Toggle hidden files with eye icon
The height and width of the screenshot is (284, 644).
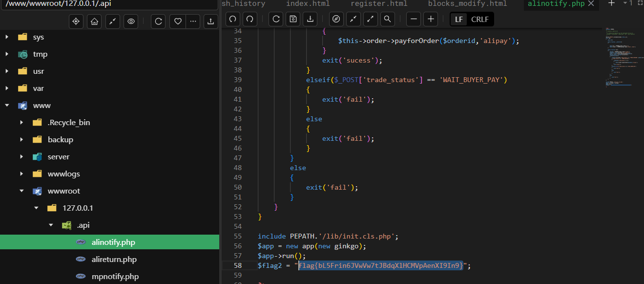pos(130,22)
